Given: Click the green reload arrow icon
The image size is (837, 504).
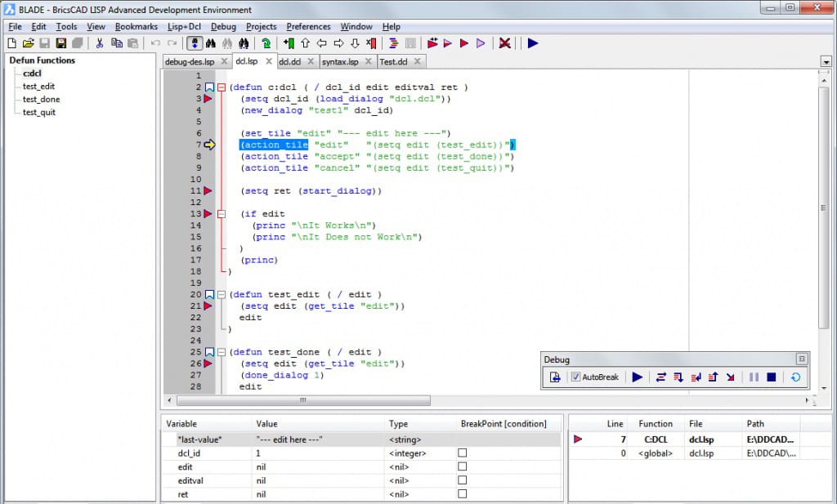Looking at the screenshot, I should coord(266,43).
